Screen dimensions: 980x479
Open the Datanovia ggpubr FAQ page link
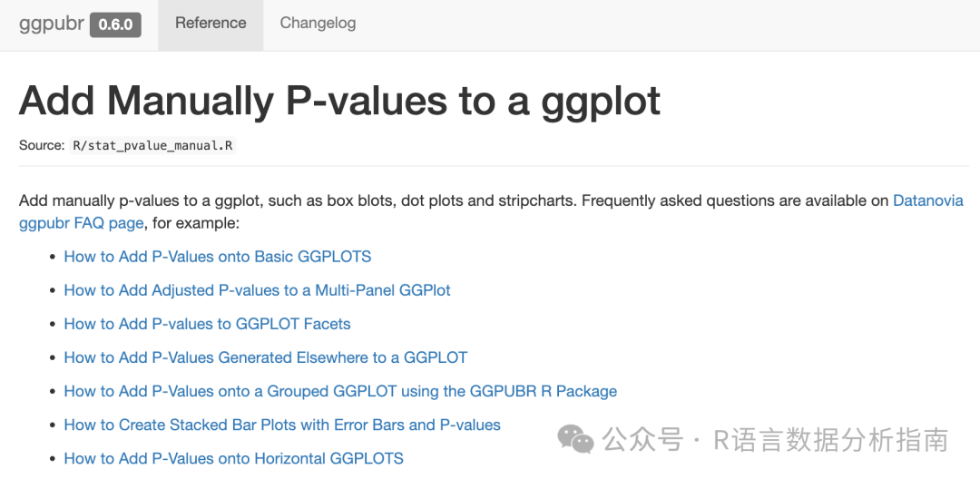pyautogui.click(x=81, y=223)
